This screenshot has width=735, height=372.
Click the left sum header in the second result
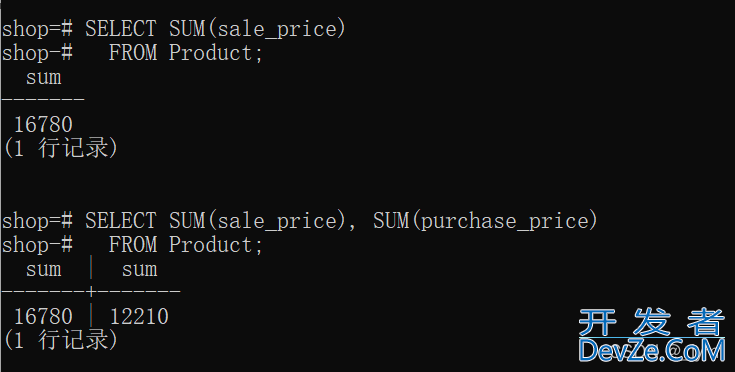pyautogui.click(x=44, y=269)
